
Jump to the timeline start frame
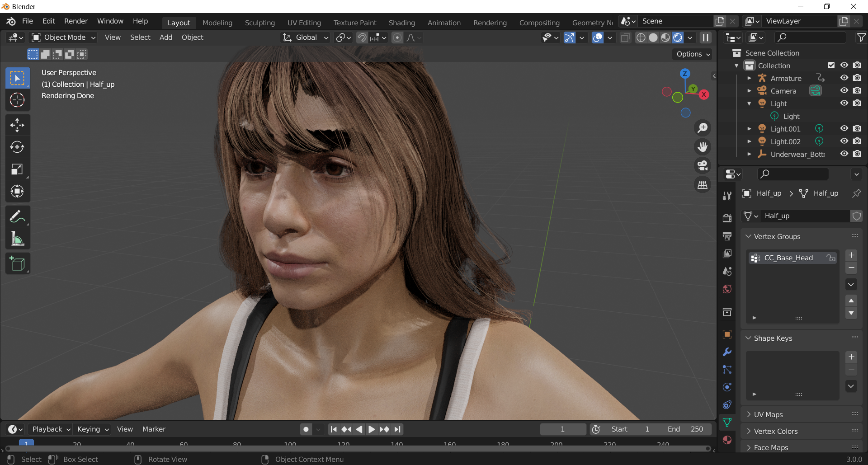[334, 429]
